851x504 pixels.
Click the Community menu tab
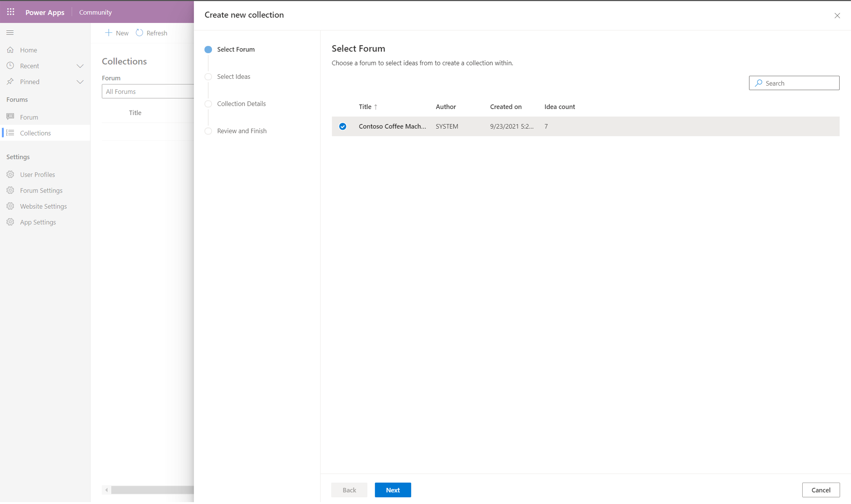coord(95,11)
